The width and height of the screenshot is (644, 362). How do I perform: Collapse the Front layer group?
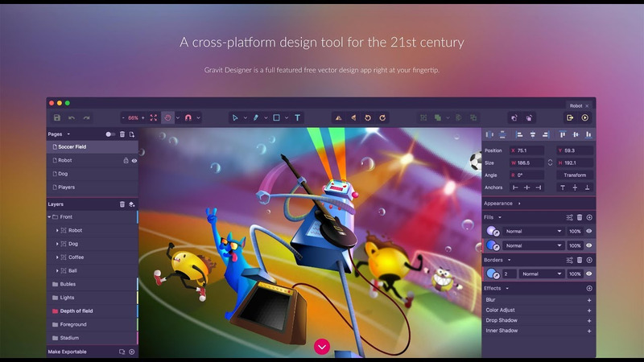49,217
